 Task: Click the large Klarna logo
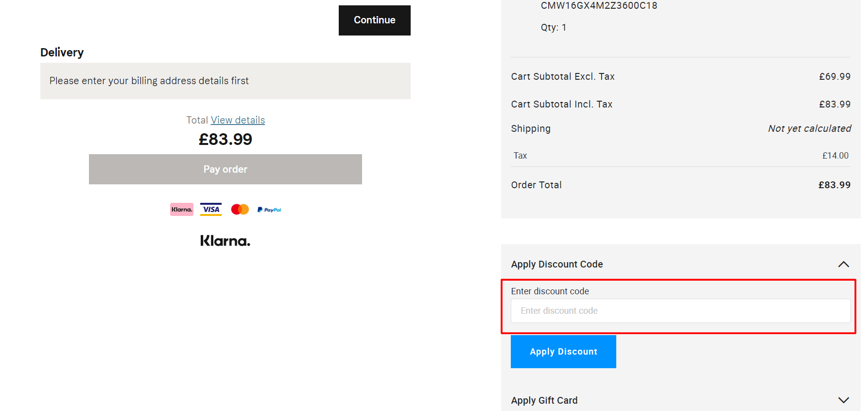click(x=226, y=241)
